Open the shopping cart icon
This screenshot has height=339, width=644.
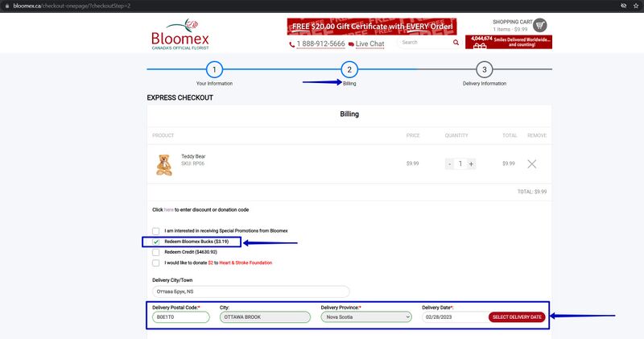(x=539, y=26)
